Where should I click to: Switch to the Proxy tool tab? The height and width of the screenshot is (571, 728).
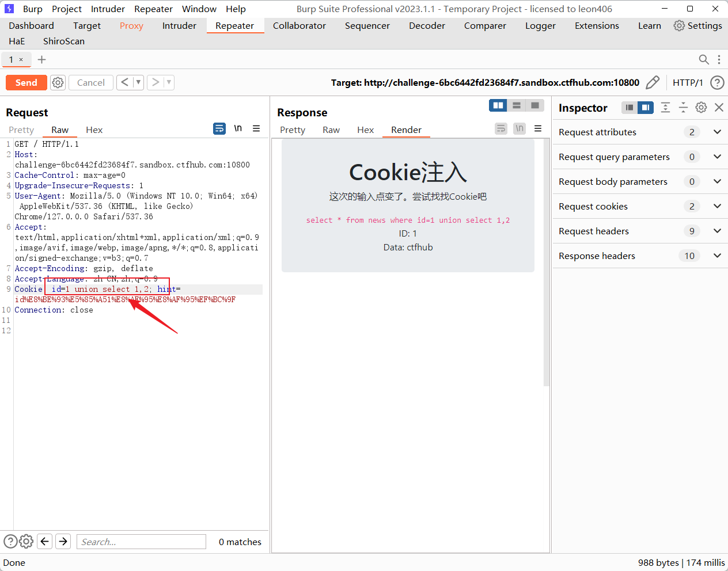pos(131,25)
